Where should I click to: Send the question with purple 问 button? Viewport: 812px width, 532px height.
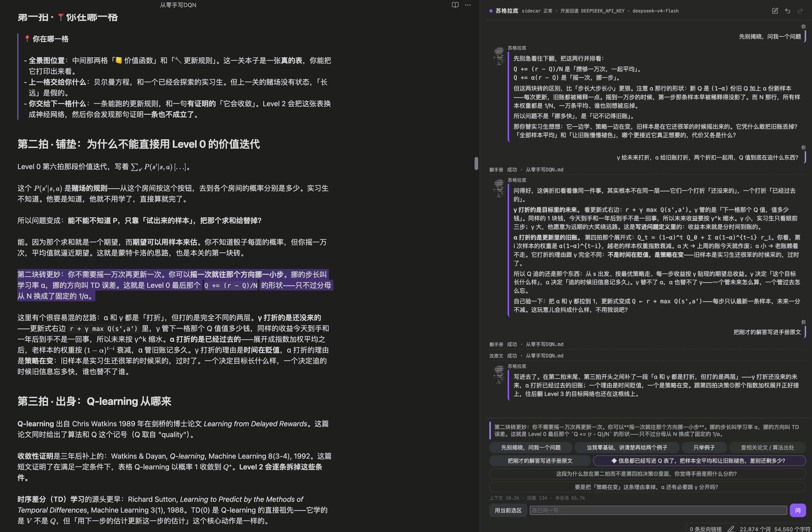pyautogui.click(x=798, y=510)
